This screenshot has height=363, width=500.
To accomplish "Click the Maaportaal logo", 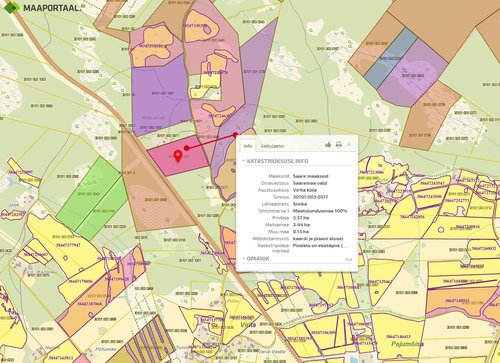I will 42,7.
